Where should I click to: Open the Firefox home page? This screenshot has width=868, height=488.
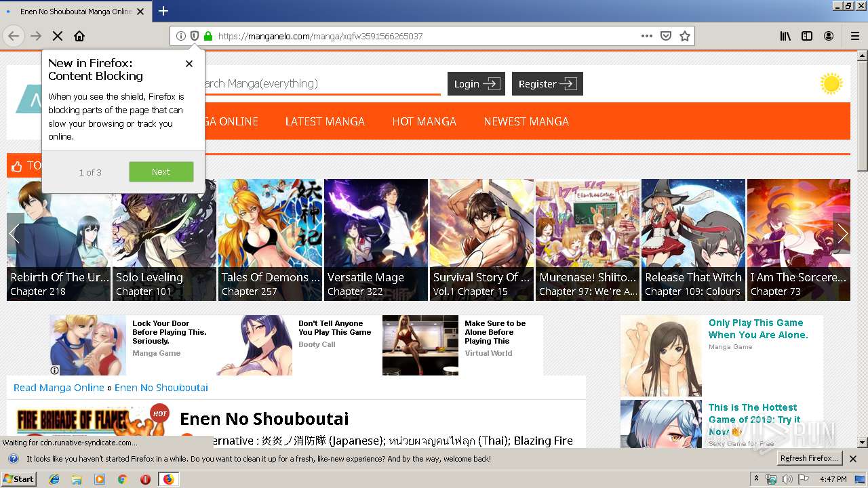click(x=79, y=36)
